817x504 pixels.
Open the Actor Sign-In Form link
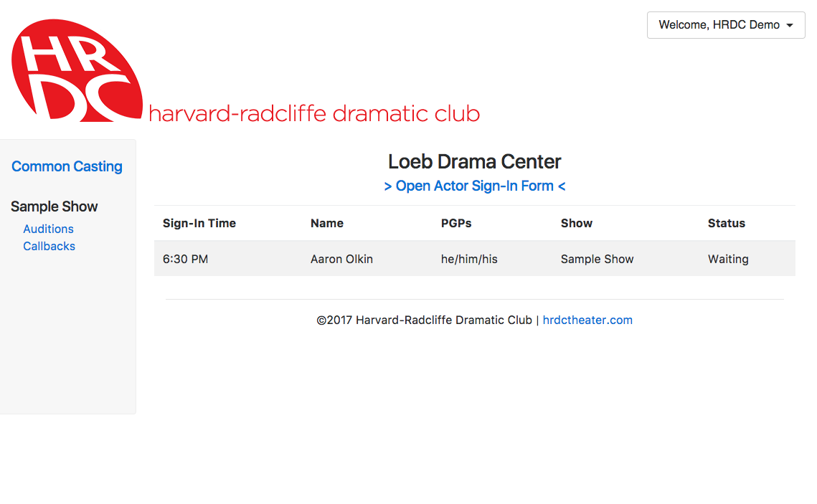(475, 186)
